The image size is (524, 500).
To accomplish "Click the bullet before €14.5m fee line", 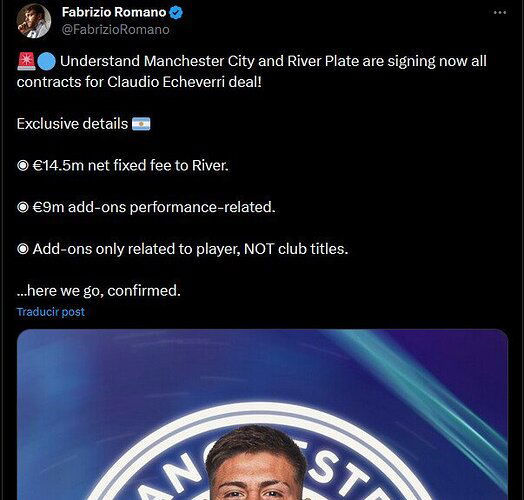I will tap(23, 165).
